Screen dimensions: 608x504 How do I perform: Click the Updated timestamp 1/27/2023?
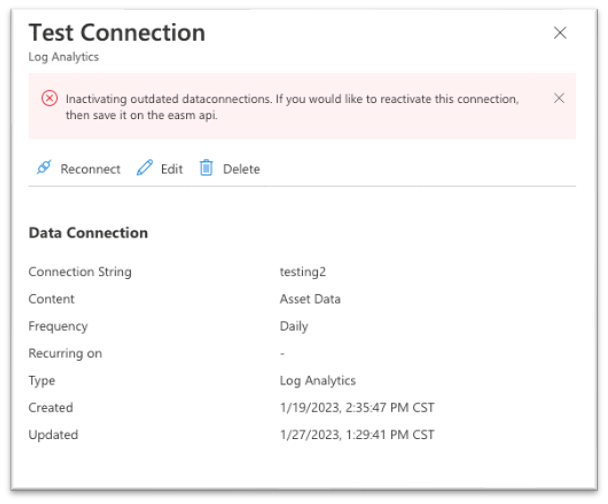click(x=357, y=435)
